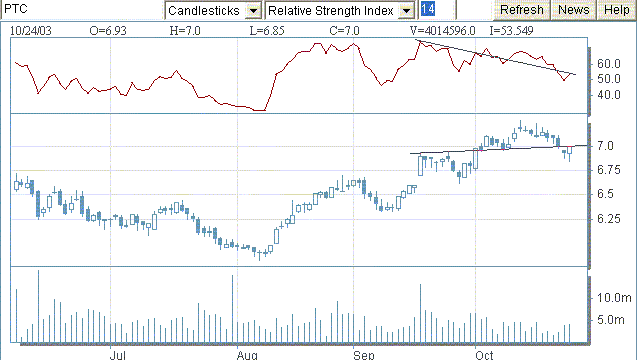
Task: Click the PTC ticker symbol field
Action: click(81, 10)
